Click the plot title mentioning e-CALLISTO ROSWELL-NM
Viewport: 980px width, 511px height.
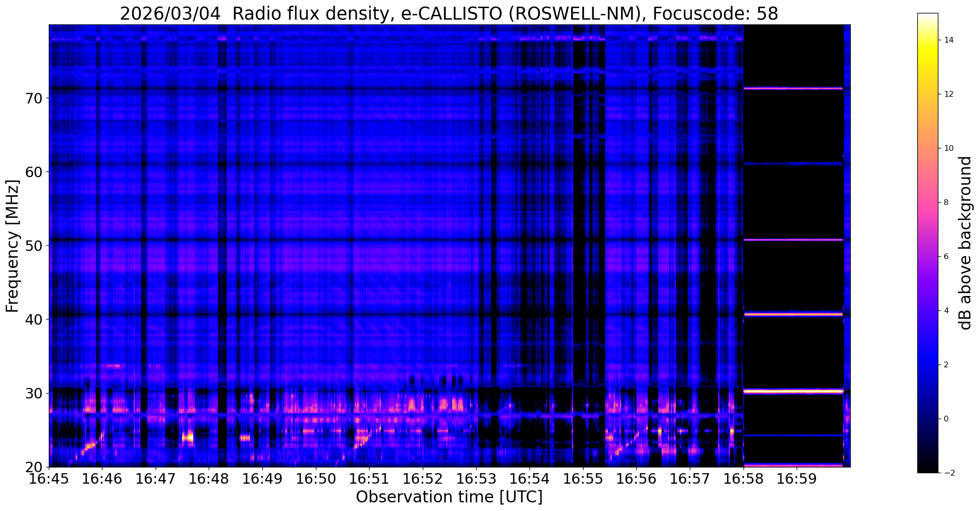point(449,13)
